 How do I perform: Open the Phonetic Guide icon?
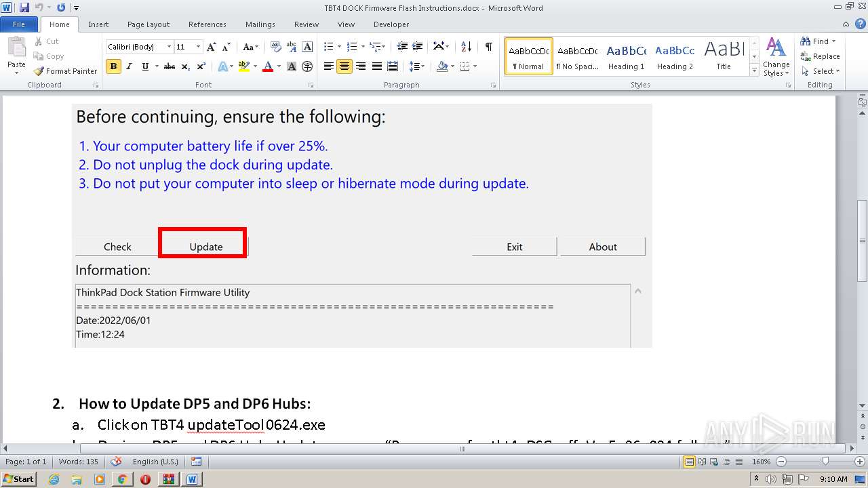(292, 47)
